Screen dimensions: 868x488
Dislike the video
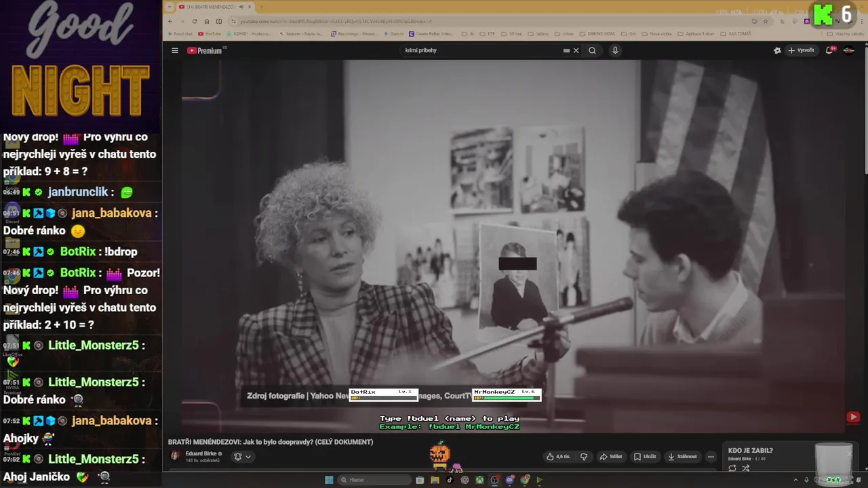click(584, 456)
